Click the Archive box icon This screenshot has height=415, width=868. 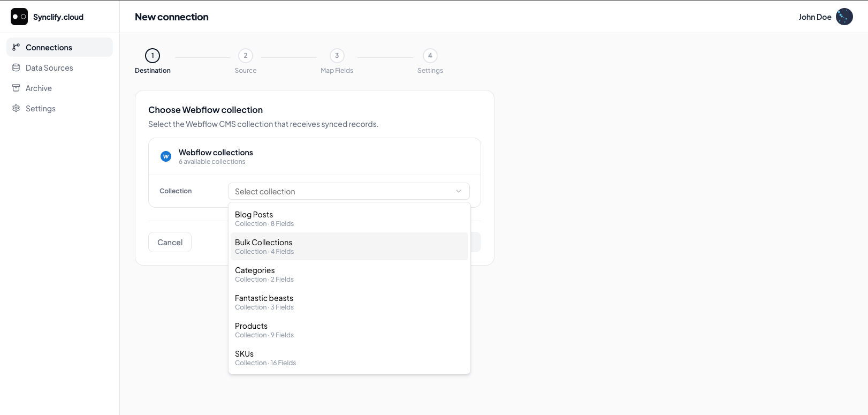16,88
